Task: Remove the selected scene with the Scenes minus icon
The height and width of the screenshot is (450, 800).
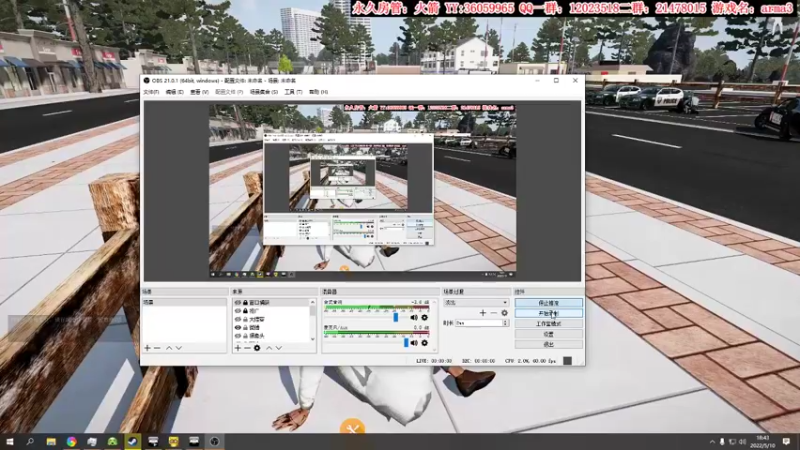Action: tap(157, 348)
